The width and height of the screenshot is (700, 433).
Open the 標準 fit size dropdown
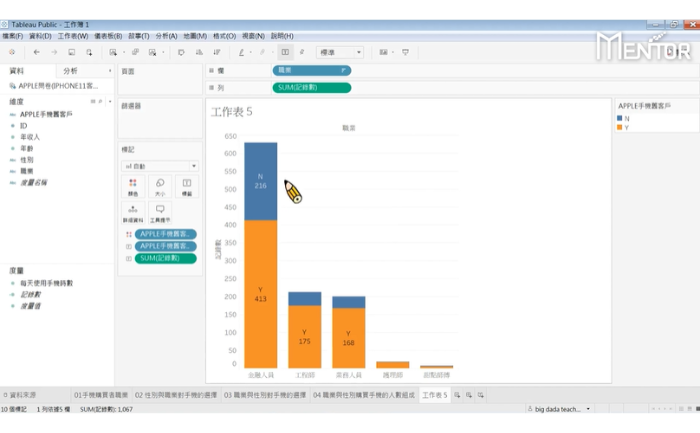click(x=340, y=52)
